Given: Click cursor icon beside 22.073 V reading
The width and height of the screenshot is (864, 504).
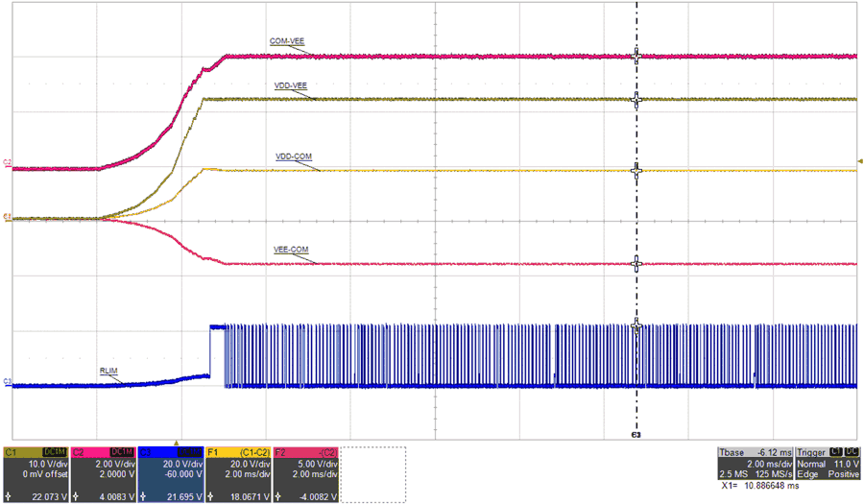Looking at the screenshot, I should [x=8, y=497].
